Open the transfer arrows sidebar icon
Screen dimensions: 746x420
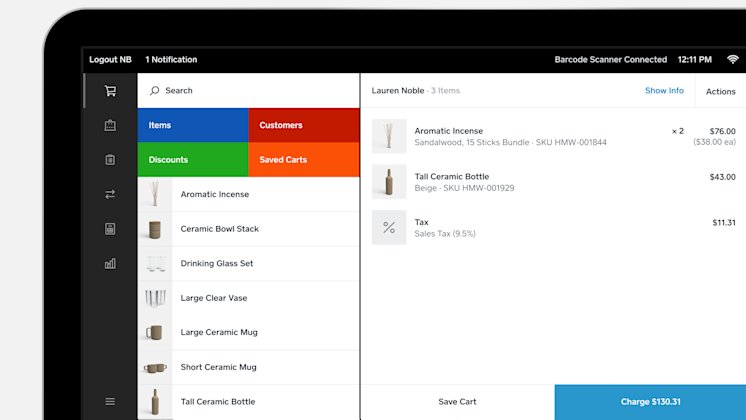[x=110, y=194]
